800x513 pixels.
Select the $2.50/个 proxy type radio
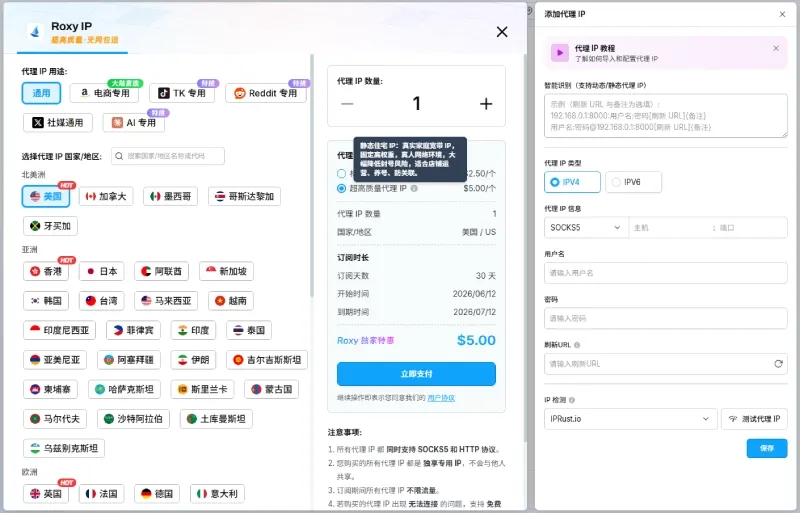pos(341,174)
